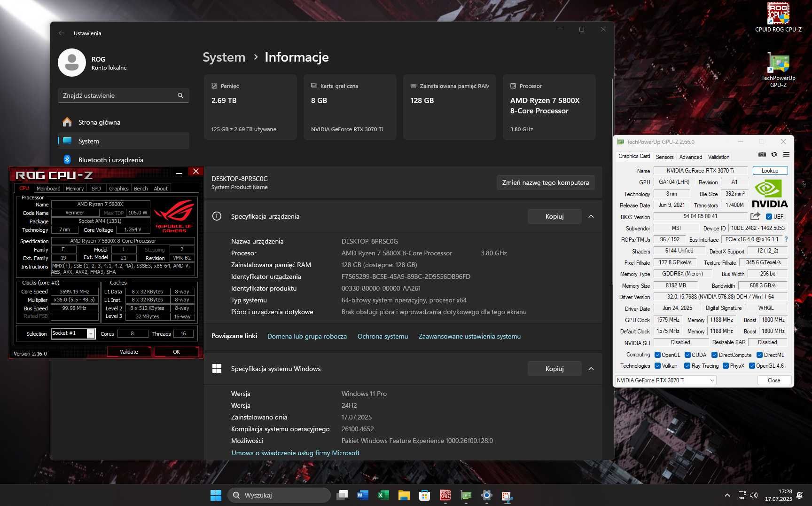Image resolution: width=812 pixels, height=506 pixels.
Task: Copy Windows specification with Kopiuj
Action: point(554,369)
